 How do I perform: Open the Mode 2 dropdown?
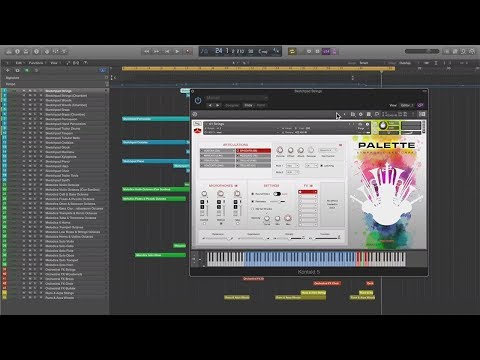coord(292,172)
